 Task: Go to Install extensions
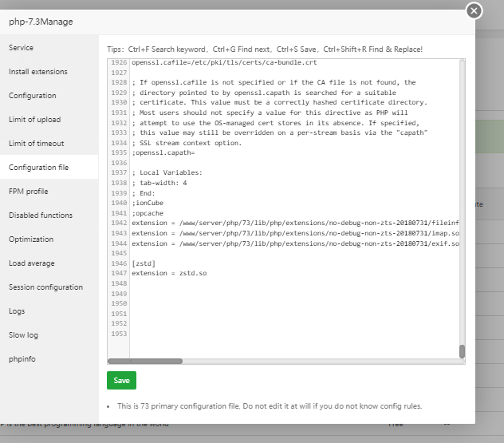(38, 72)
